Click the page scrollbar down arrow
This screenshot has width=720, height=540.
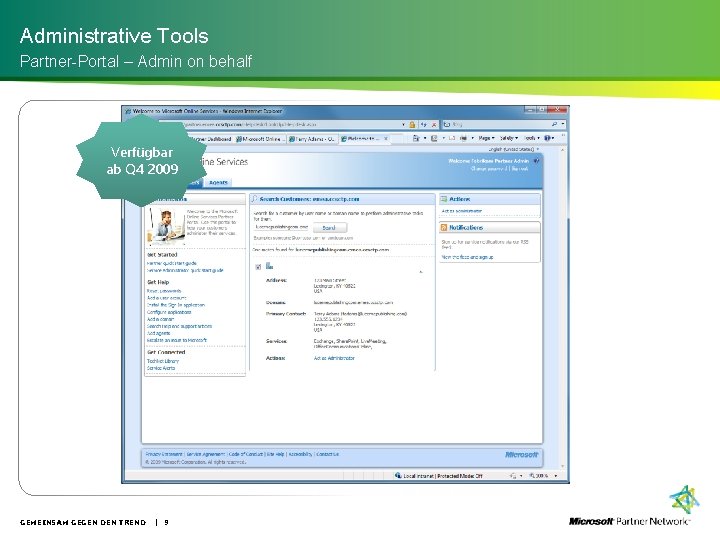[563, 466]
